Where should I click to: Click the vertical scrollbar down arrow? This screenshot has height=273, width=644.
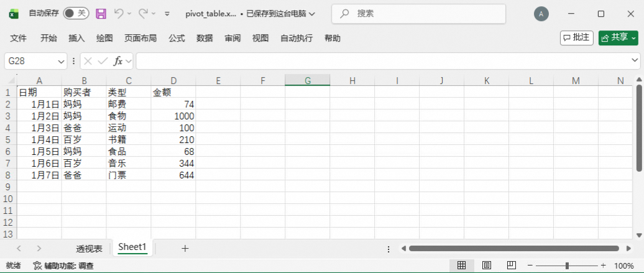(638, 235)
